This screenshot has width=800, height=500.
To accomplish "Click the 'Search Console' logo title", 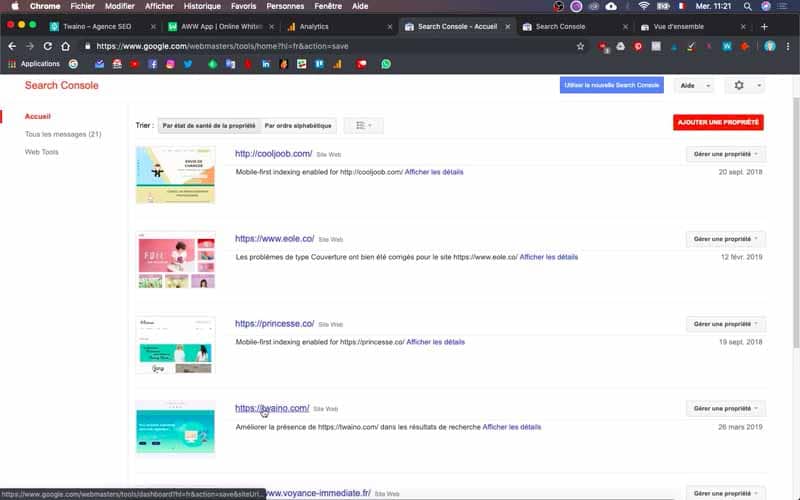I will click(x=62, y=85).
